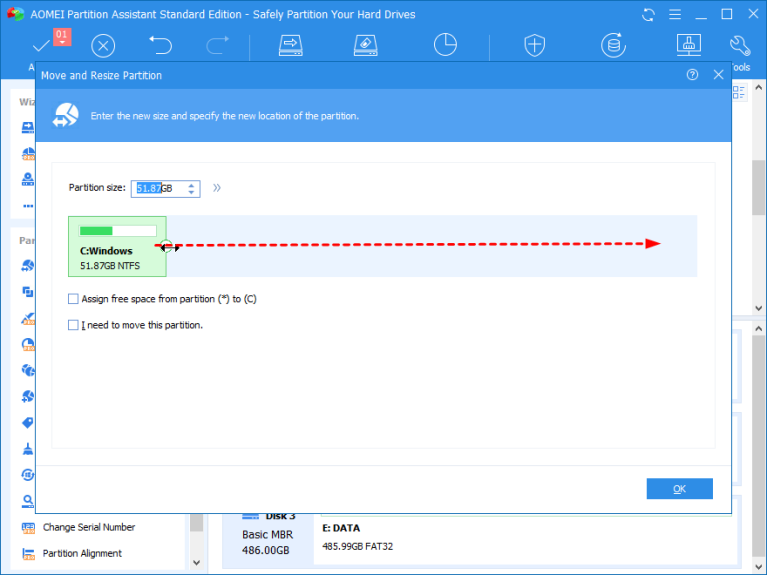Open the monitor-with-brush cleanup tool
Viewport: 768px width, 576px height.
pyautogui.click(x=688, y=45)
